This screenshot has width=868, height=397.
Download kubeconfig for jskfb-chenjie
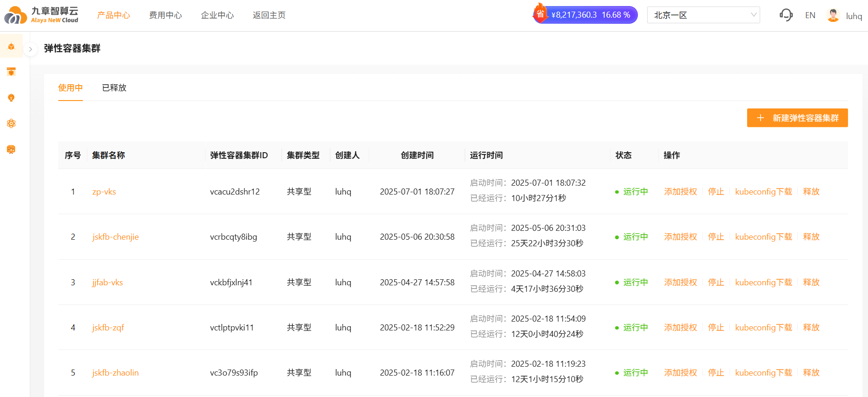tap(763, 237)
